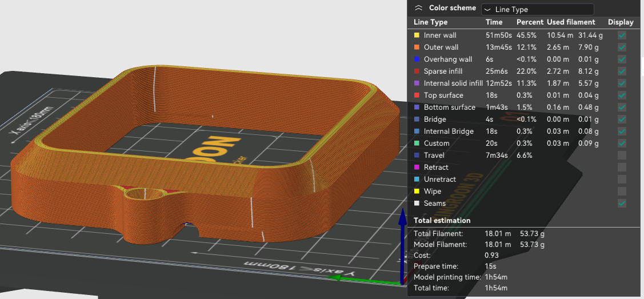
Task: Click the yellow Inner wall color swatch
Action: pyautogui.click(x=417, y=35)
